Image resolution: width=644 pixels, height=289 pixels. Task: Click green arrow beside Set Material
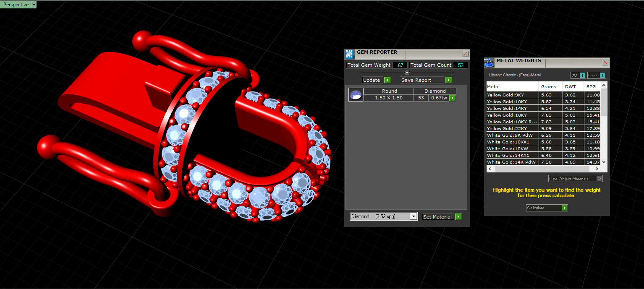pyautogui.click(x=458, y=217)
